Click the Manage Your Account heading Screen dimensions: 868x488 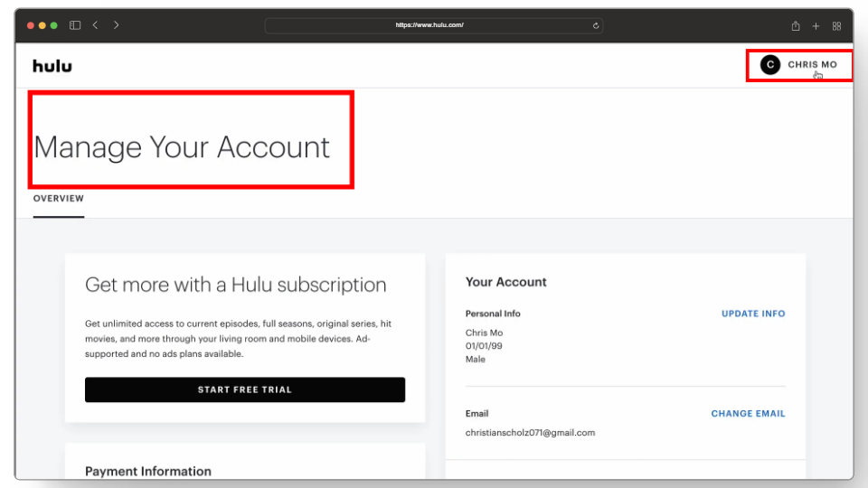point(182,146)
